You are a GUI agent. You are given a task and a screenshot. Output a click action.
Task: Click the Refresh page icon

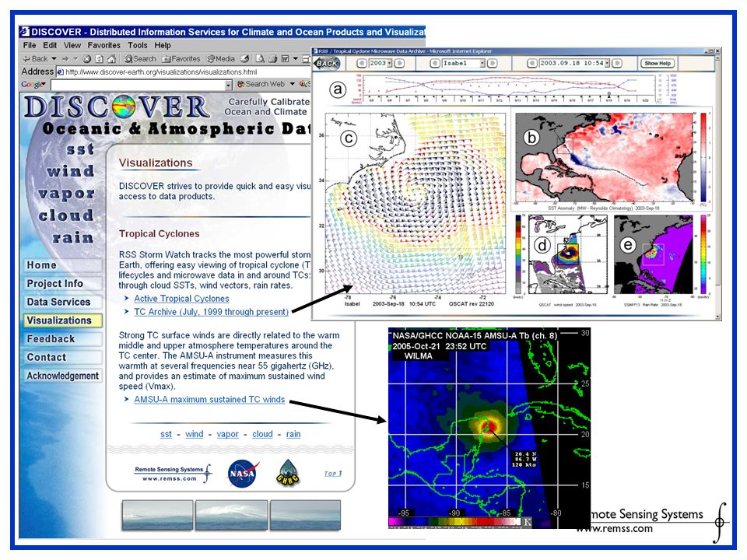(x=99, y=59)
